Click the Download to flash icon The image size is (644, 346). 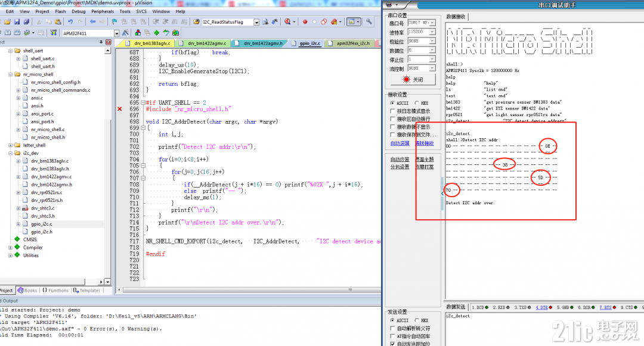tap(54, 33)
